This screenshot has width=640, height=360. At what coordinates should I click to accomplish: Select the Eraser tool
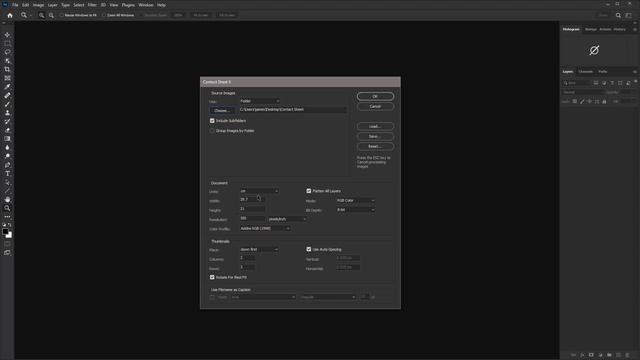point(7,130)
